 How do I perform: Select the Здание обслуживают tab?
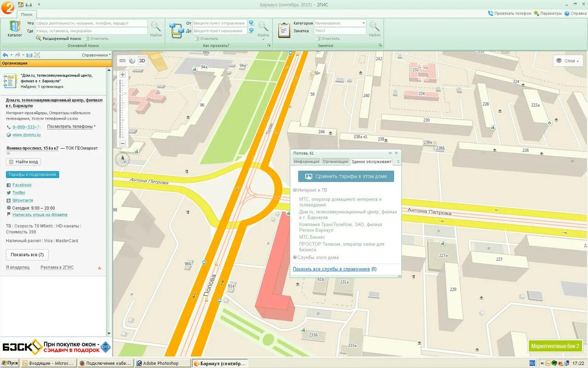372,161
